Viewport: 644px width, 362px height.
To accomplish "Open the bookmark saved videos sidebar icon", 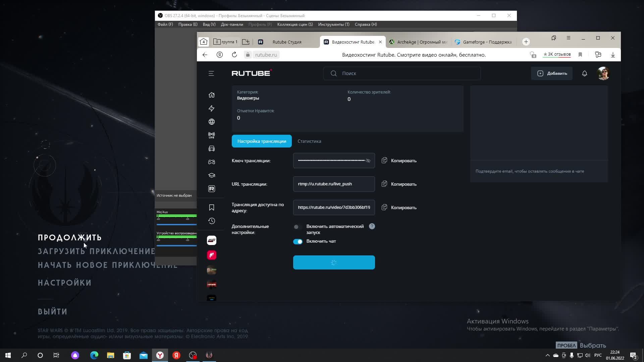I will point(211,207).
